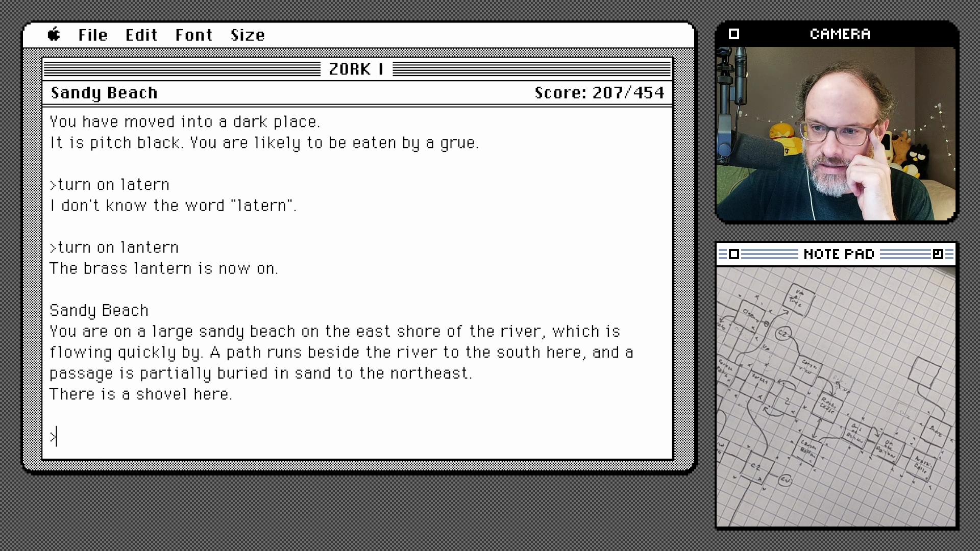Open the File menu
The width and height of the screenshot is (980, 551).
point(93,35)
